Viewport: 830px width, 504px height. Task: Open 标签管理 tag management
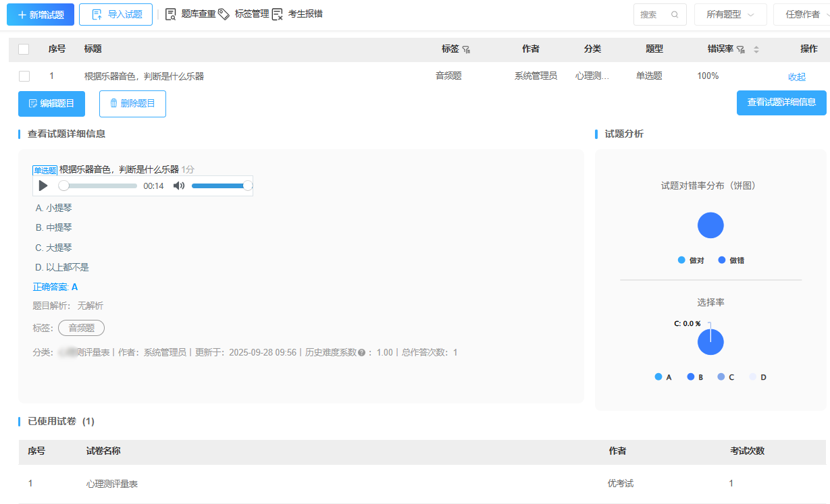click(x=243, y=14)
